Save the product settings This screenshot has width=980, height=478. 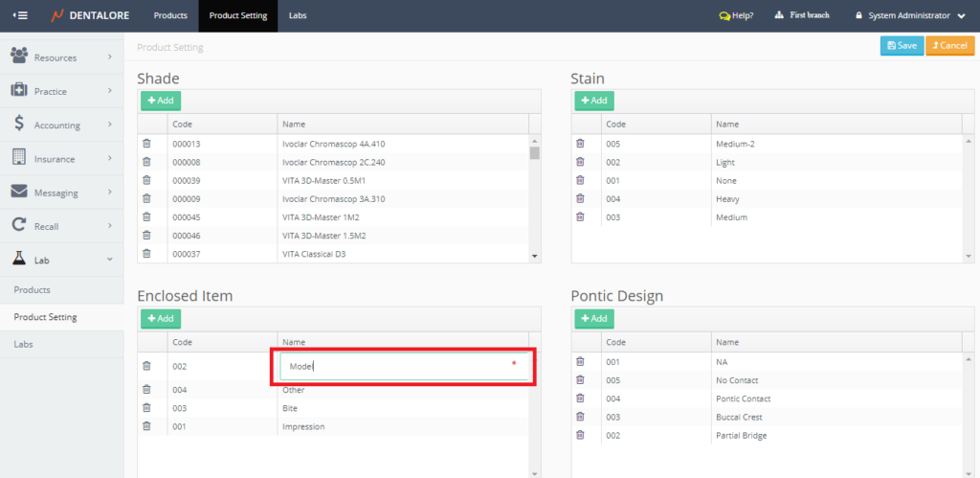pyautogui.click(x=902, y=45)
